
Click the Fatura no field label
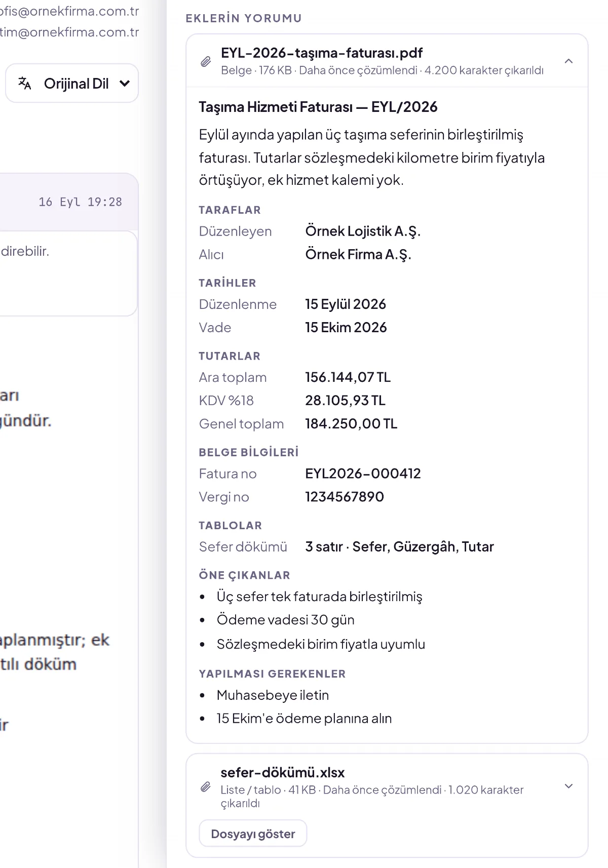tap(228, 474)
